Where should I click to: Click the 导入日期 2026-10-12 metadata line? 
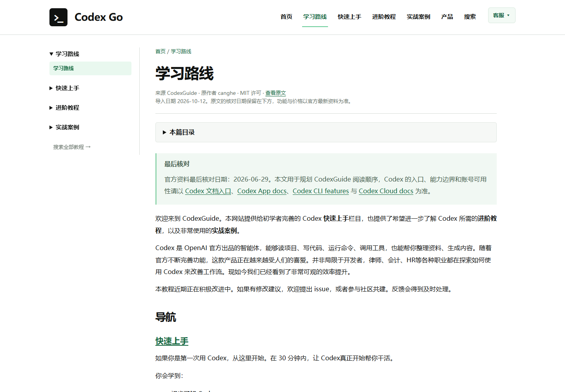(254, 101)
